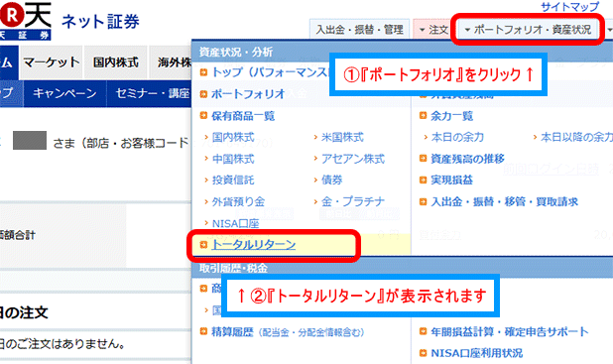Viewport: 613px width, 364px height.
Task: Click orange bullet icon beside 資産残高の推移
Action: 423,159
